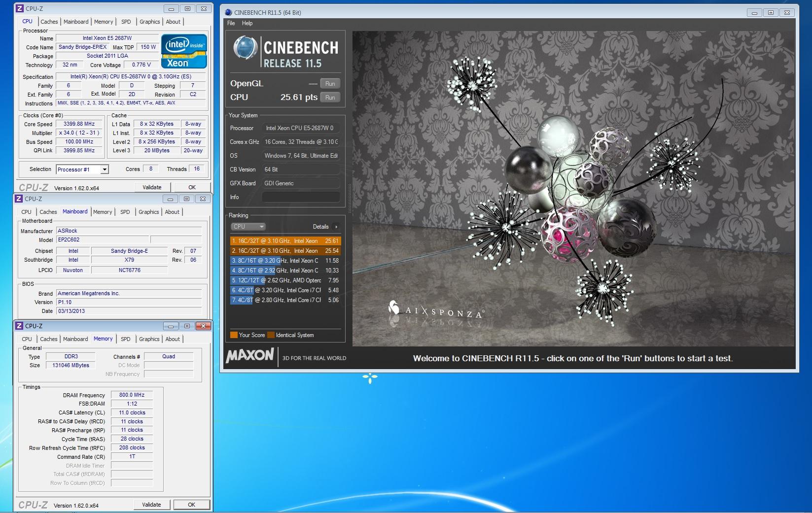Click the Multiplier value x 34.0

click(79, 133)
